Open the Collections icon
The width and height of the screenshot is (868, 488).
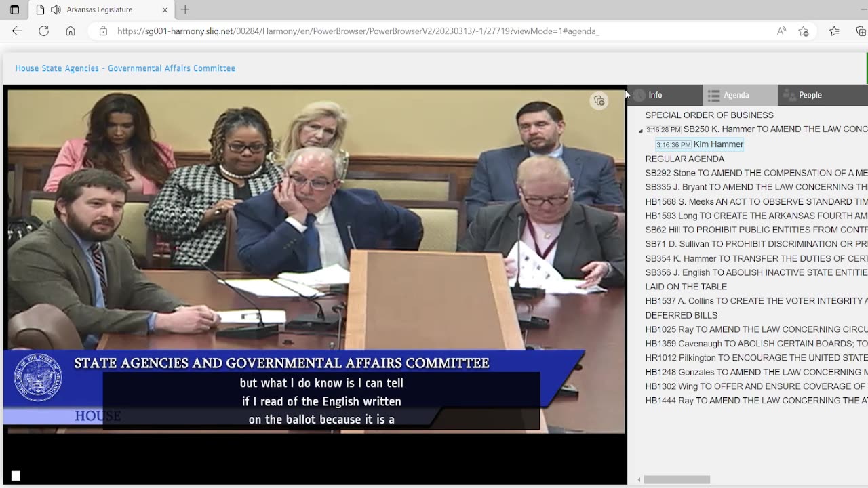[x=861, y=31]
